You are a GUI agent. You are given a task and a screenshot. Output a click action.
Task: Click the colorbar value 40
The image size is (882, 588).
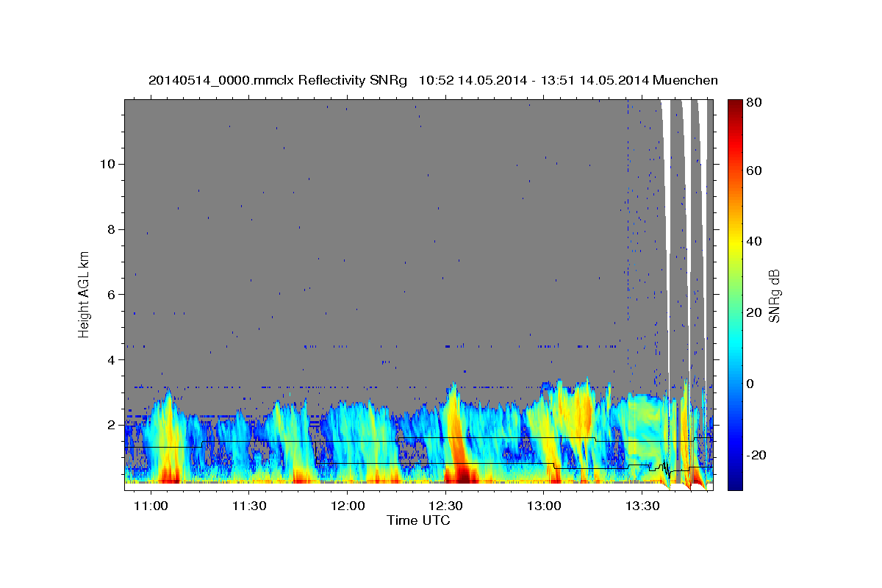click(756, 242)
